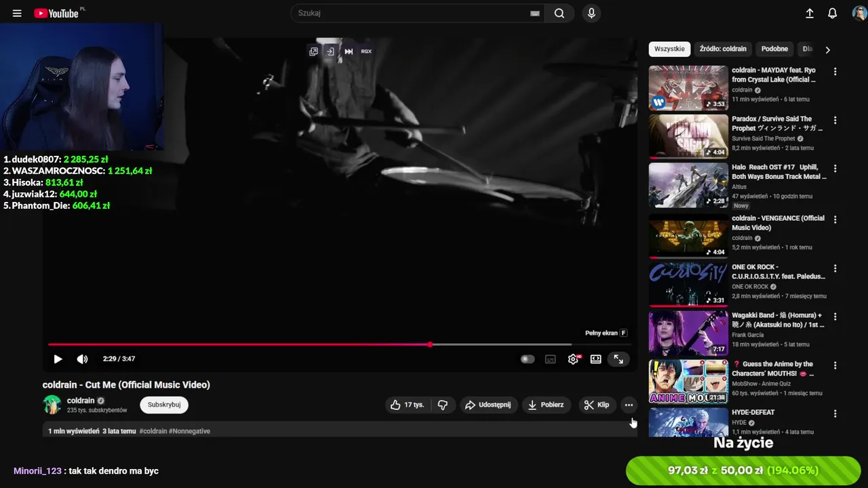
Task: Click the Minorii_123 chat message
Action: pos(86,471)
